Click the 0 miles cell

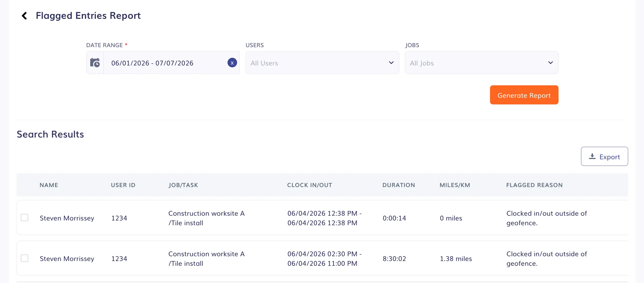(x=451, y=218)
